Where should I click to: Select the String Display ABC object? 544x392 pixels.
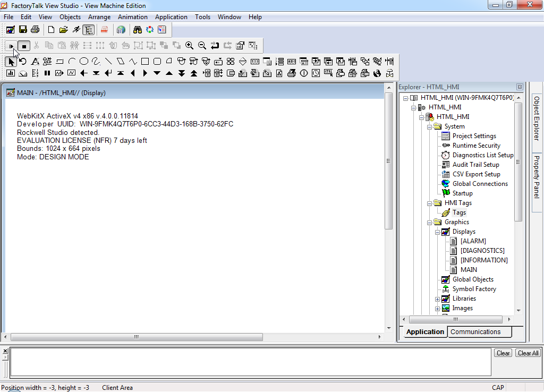[x=292, y=62]
